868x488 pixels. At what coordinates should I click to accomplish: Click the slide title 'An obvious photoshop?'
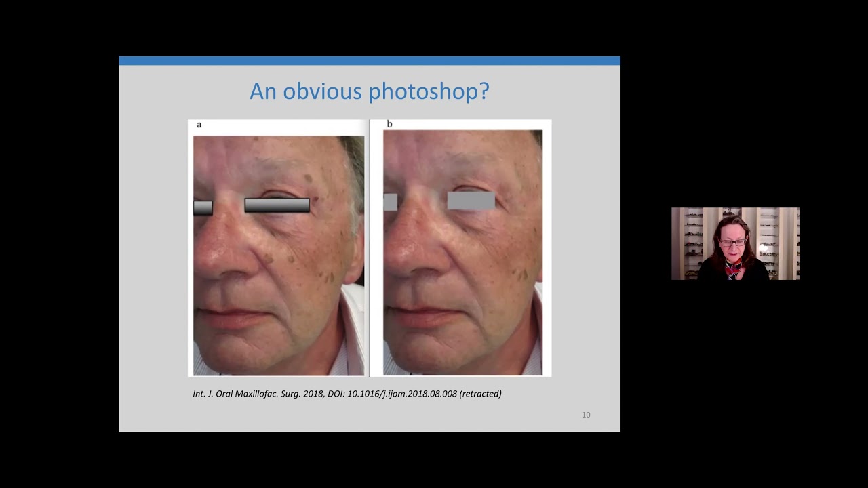coord(369,91)
